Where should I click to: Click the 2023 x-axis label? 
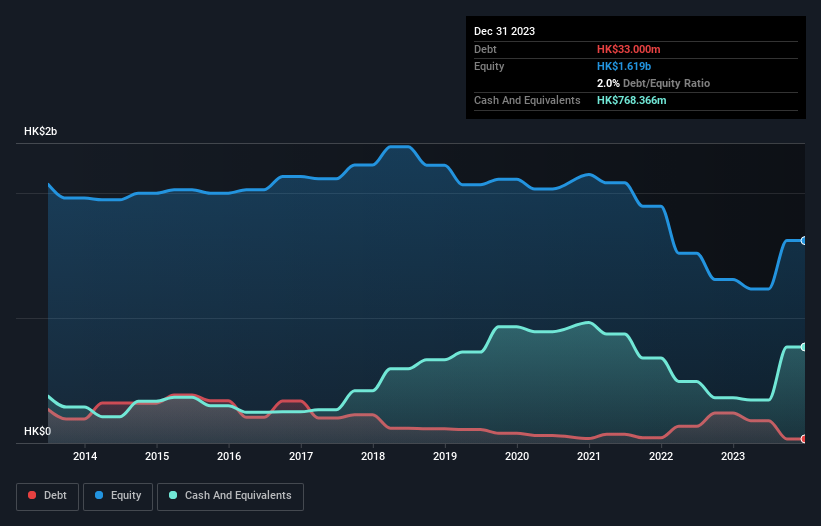[733, 456]
